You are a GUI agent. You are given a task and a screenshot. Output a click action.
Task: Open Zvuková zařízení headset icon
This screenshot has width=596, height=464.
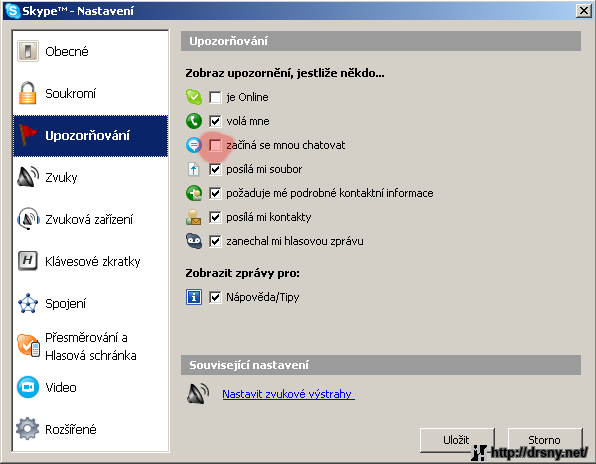tap(28, 219)
